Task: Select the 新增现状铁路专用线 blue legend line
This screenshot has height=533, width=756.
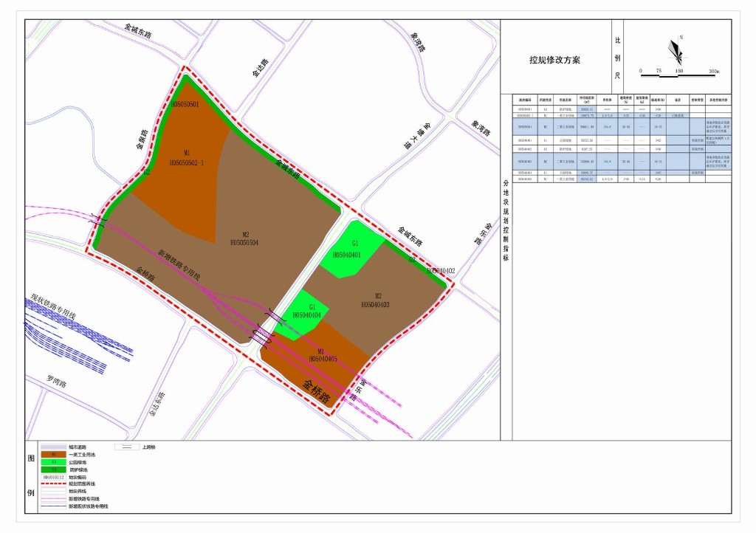Action: (x=52, y=507)
